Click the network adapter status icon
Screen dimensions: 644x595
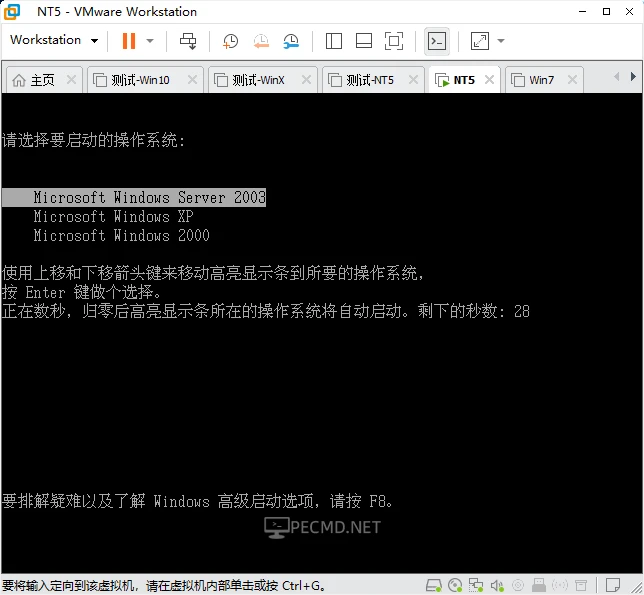coord(476,585)
